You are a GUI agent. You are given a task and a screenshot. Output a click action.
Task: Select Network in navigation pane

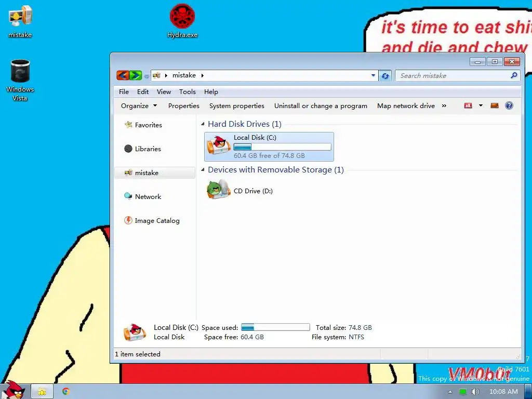coord(148,196)
